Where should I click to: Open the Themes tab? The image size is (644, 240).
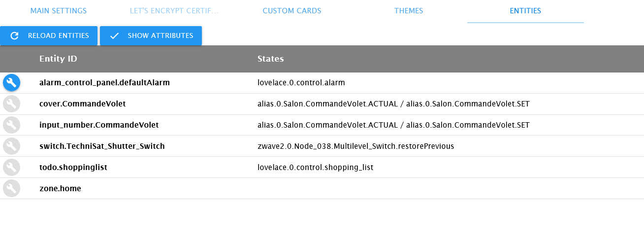[x=409, y=11]
